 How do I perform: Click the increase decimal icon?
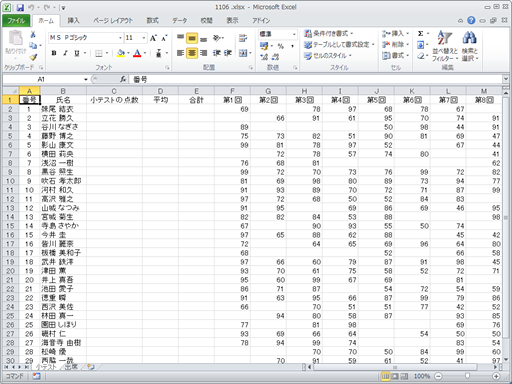tap(264, 57)
